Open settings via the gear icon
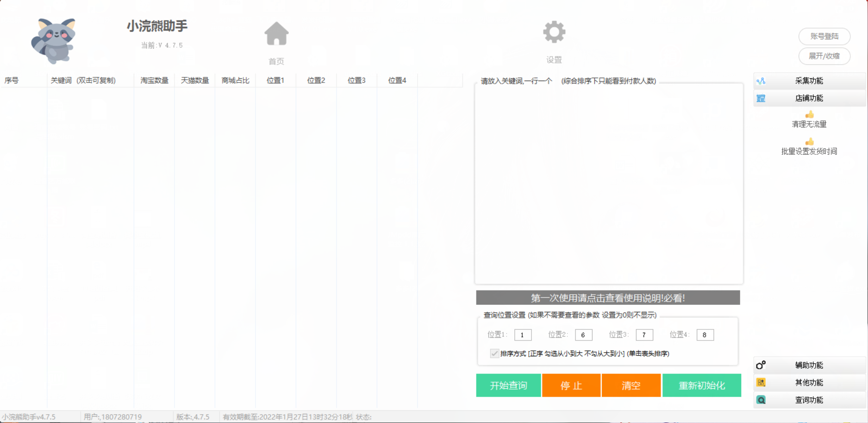 [554, 32]
